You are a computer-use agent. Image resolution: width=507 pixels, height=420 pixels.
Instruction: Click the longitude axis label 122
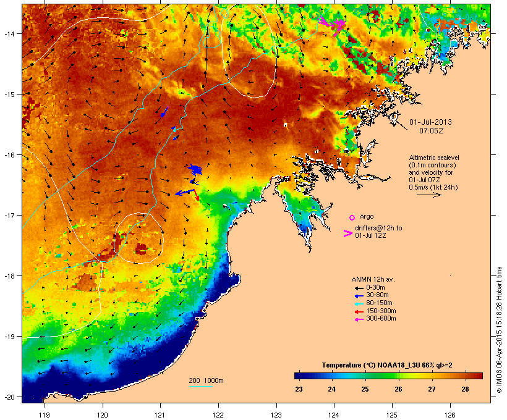218,415
